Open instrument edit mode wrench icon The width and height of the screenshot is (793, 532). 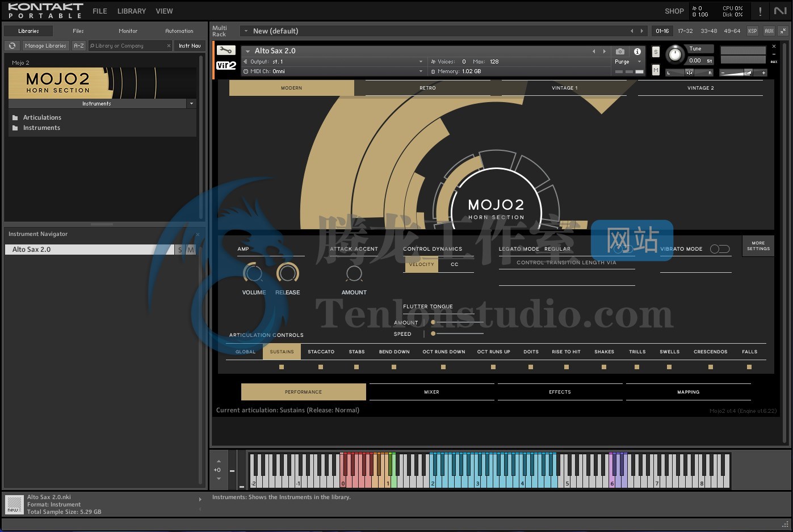[x=226, y=50]
